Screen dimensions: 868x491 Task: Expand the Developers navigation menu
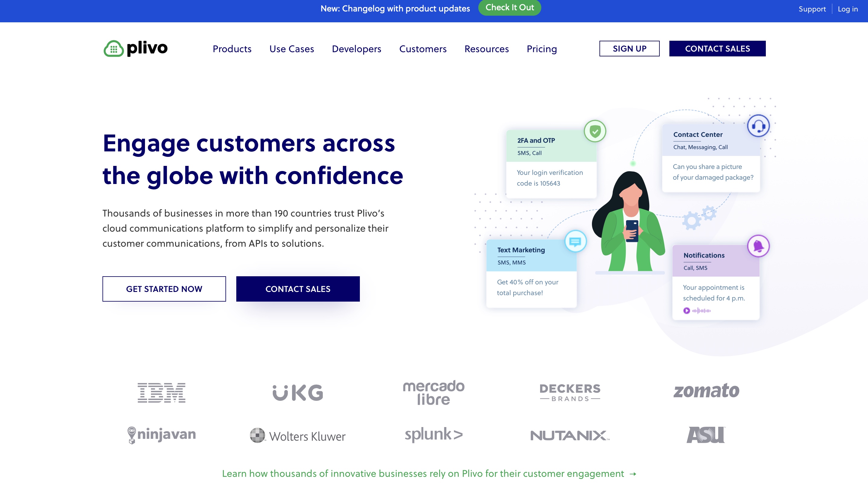[357, 49]
